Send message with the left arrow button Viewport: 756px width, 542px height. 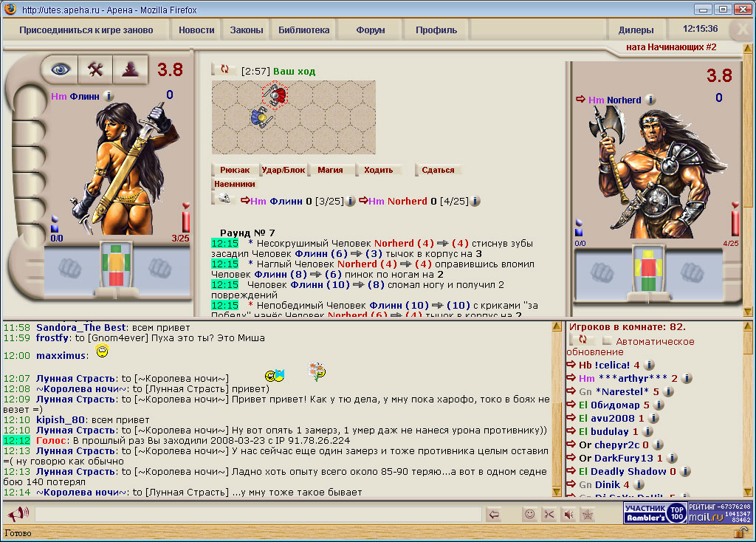[x=494, y=515]
